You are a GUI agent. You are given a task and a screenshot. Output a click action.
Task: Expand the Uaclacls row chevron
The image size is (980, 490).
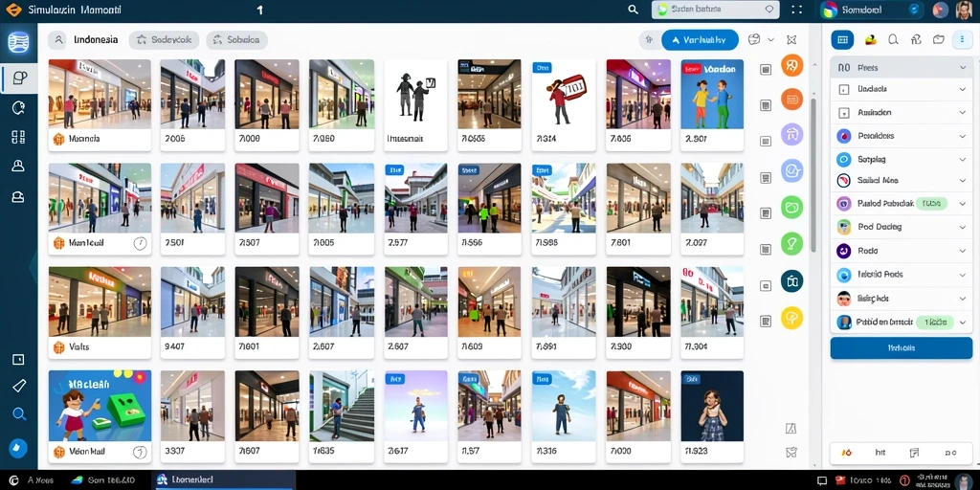963,89
